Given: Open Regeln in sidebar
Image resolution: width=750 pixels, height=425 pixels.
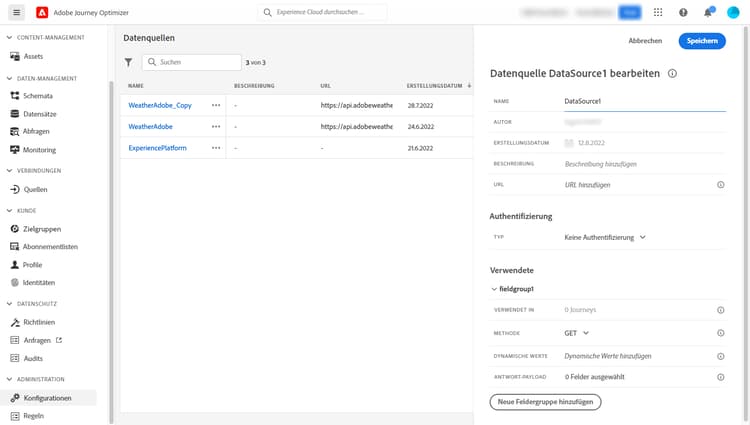Looking at the screenshot, I should [33, 416].
